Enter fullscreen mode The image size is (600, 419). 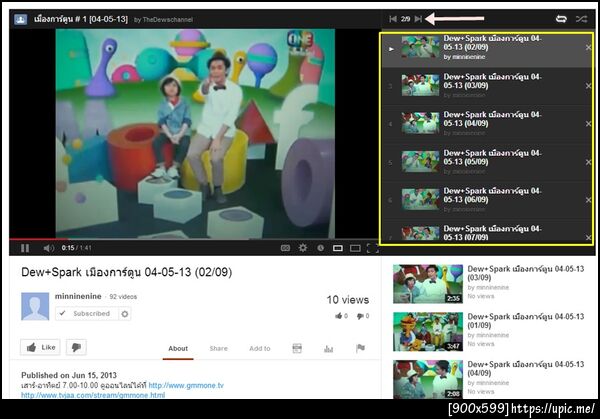(x=372, y=248)
